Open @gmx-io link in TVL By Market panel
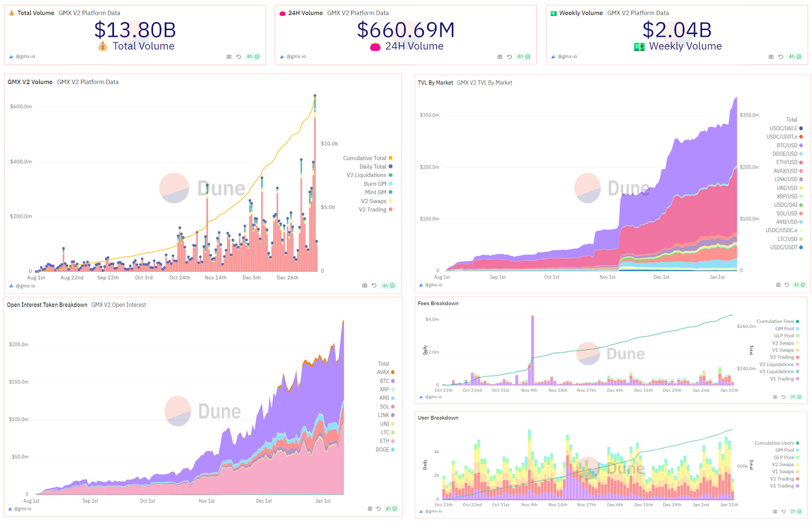Screen dimensions: 812x524 coord(434,285)
